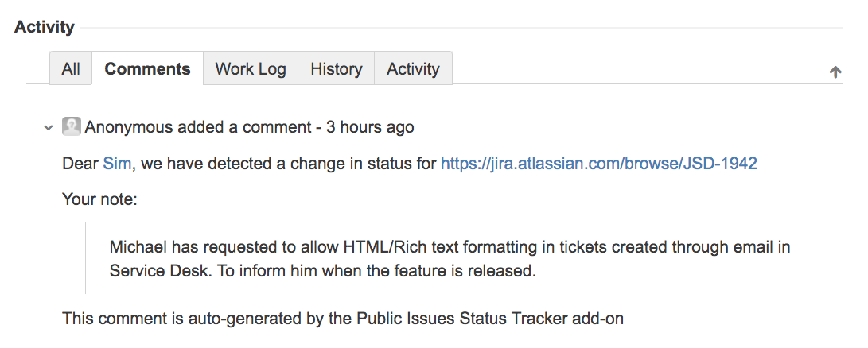
Task: Click the Activity section heading
Action: [45, 27]
